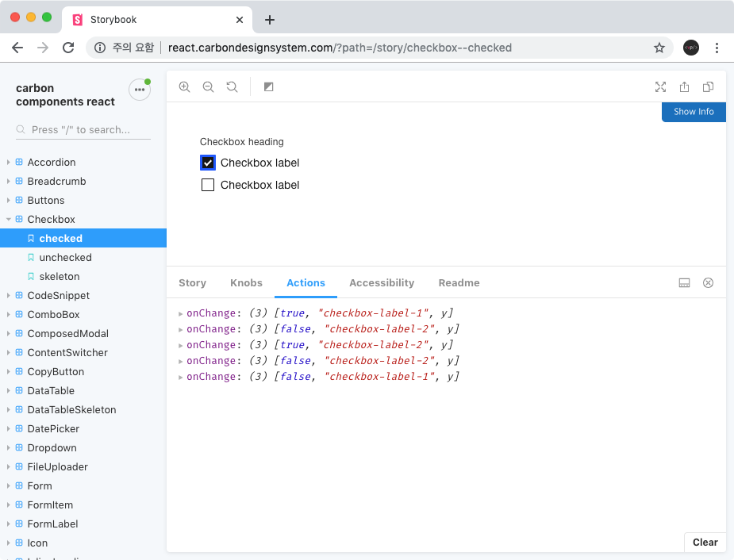734x560 pixels.
Task: Click the Accordion component grid icon
Action: [x=19, y=162]
